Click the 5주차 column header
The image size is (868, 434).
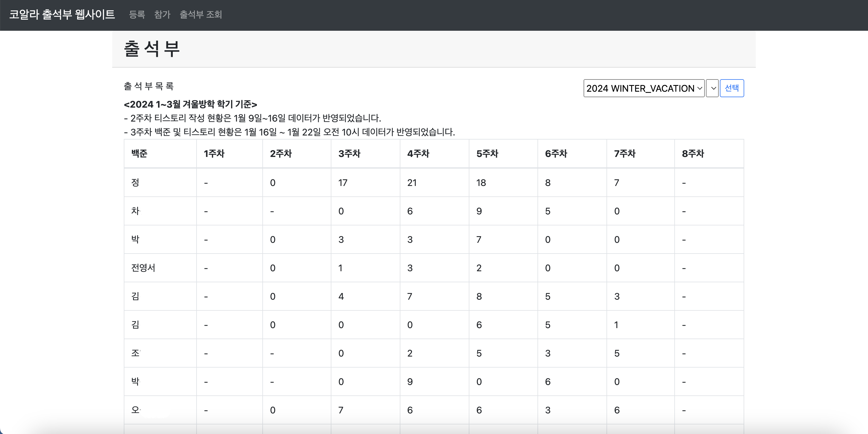pyautogui.click(x=487, y=154)
